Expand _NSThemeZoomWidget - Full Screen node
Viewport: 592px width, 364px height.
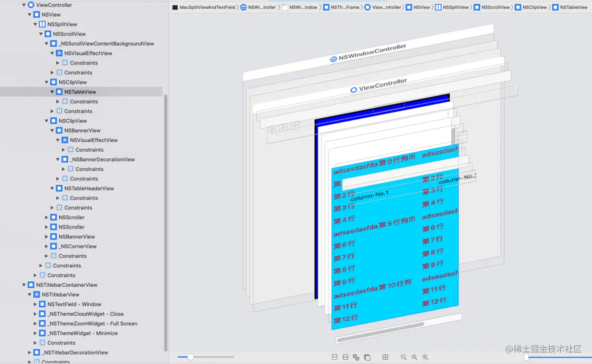pos(35,323)
